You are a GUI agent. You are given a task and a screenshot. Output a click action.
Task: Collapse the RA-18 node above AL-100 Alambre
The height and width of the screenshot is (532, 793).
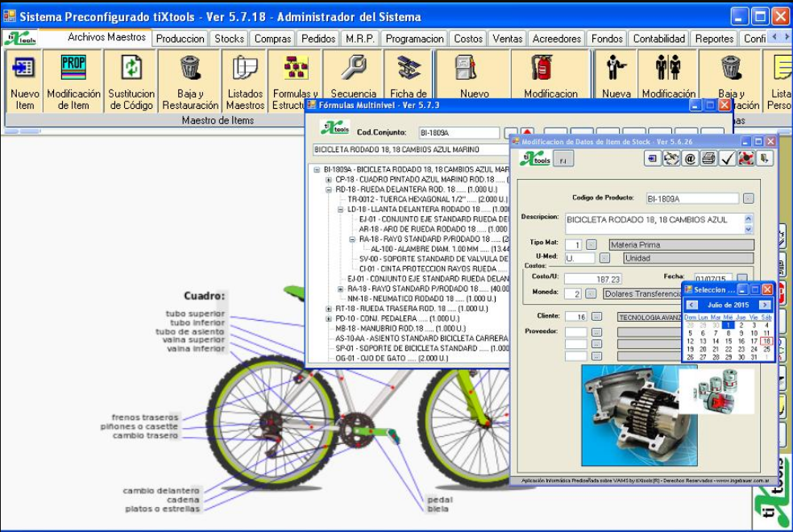tap(352, 239)
